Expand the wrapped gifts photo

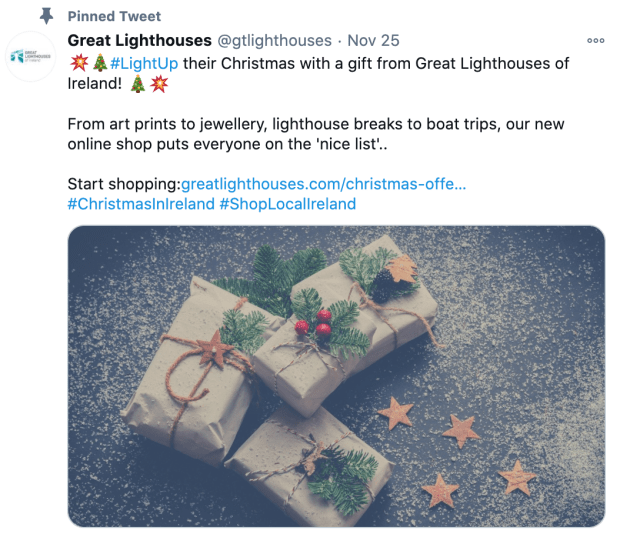(x=336, y=376)
